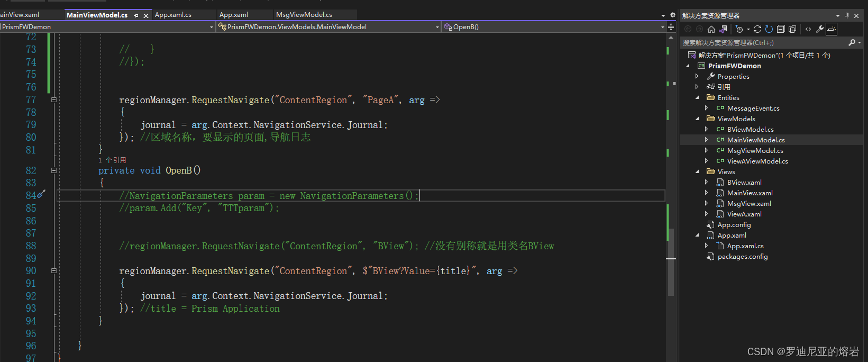Click the '1 个引用' CodeLens link
Screen dimensions: 868x362
click(112, 160)
